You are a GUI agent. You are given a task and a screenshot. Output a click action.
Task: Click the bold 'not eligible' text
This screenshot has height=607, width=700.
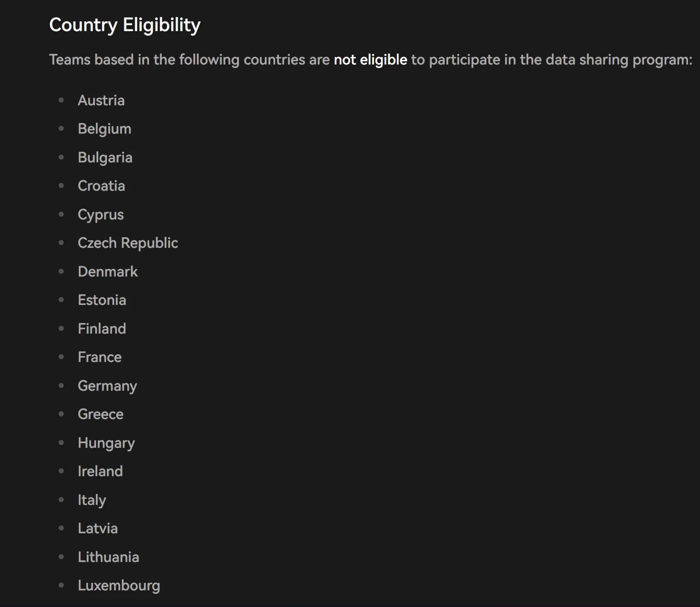pyautogui.click(x=371, y=60)
